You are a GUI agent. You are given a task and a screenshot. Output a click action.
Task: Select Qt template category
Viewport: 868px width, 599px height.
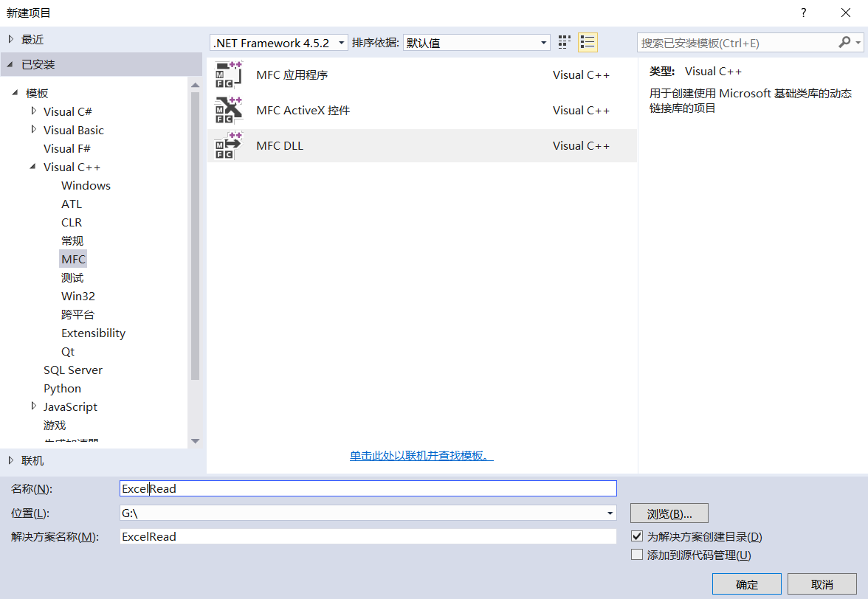(x=68, y=351)
